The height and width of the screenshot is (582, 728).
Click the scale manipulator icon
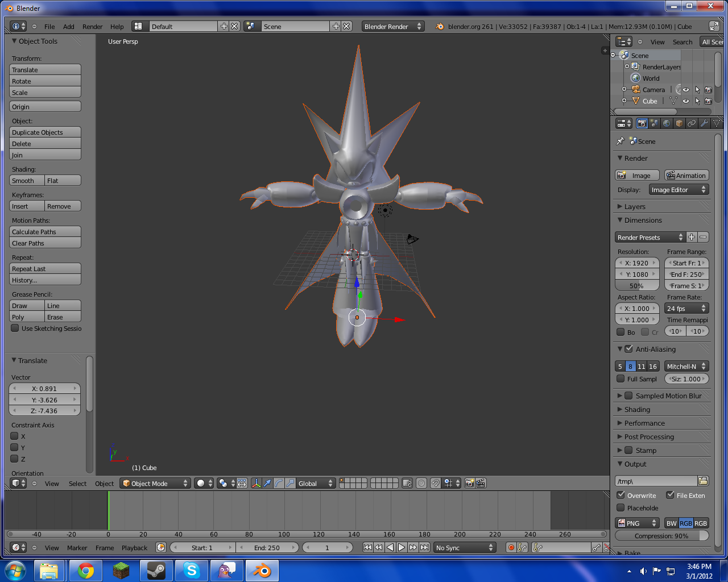(290, 483)
